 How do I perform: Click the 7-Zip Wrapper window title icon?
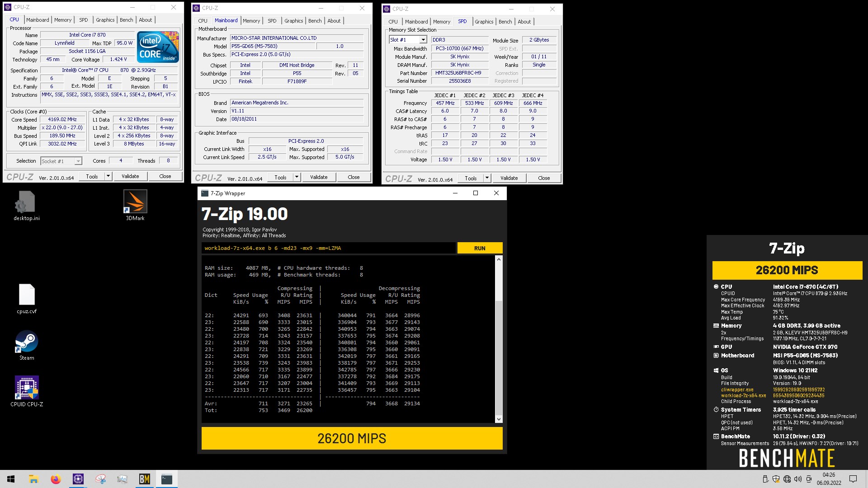coord(205,193)
